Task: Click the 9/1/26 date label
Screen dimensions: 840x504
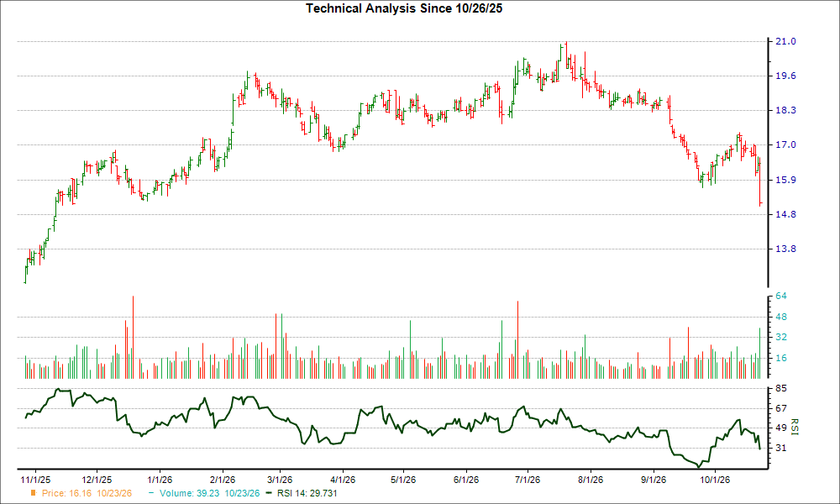Action: point(654,480)
